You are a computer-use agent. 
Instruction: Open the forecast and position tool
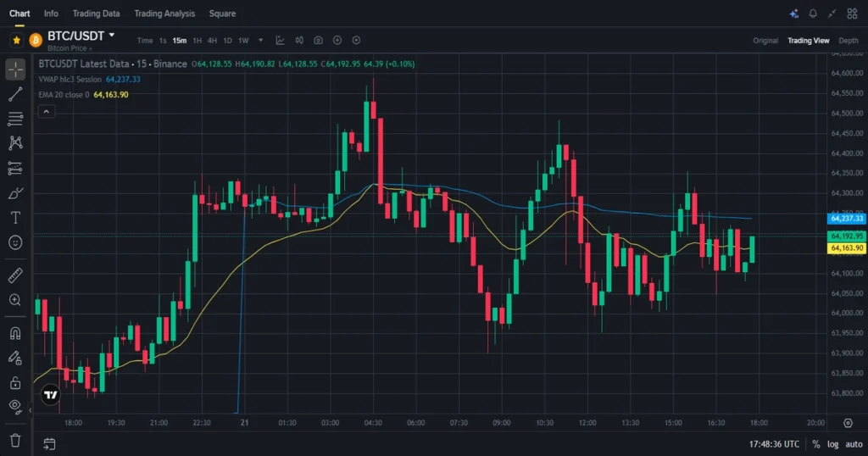click(x=15, y=168)
